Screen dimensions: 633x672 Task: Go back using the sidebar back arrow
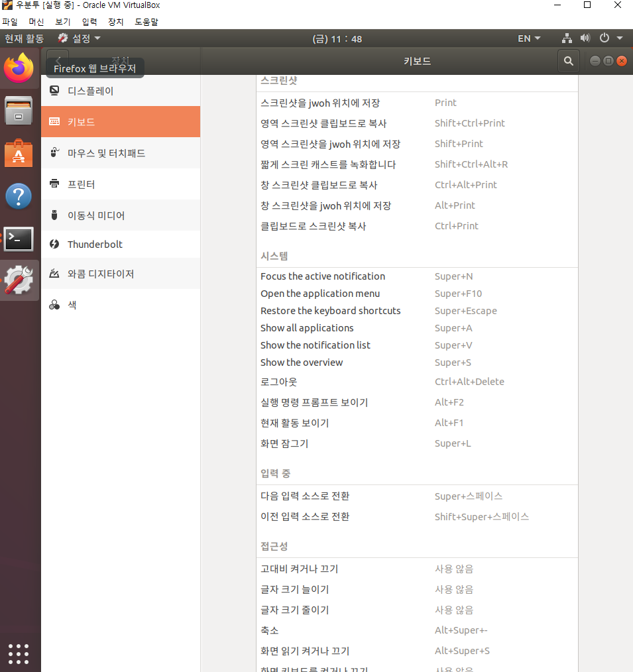click(x=58, y=61)
